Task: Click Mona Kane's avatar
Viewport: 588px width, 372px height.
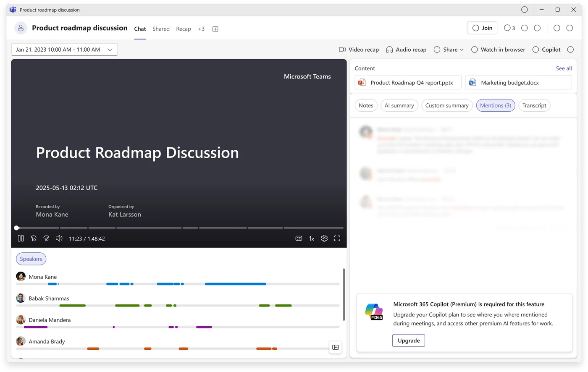Action: (21, 276)
